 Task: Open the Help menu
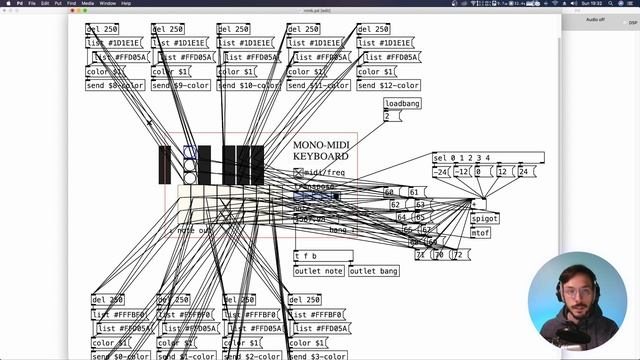(x=126, y=3)
